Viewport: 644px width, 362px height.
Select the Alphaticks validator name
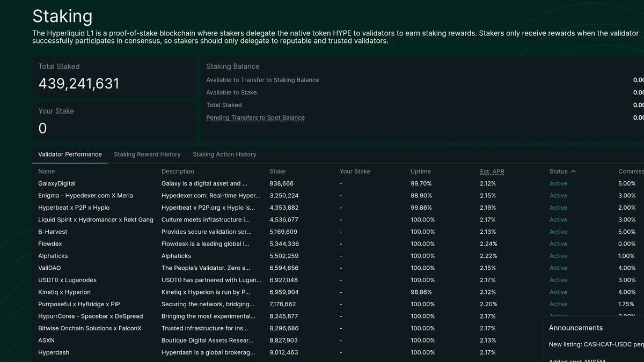(x=53, y=256)
